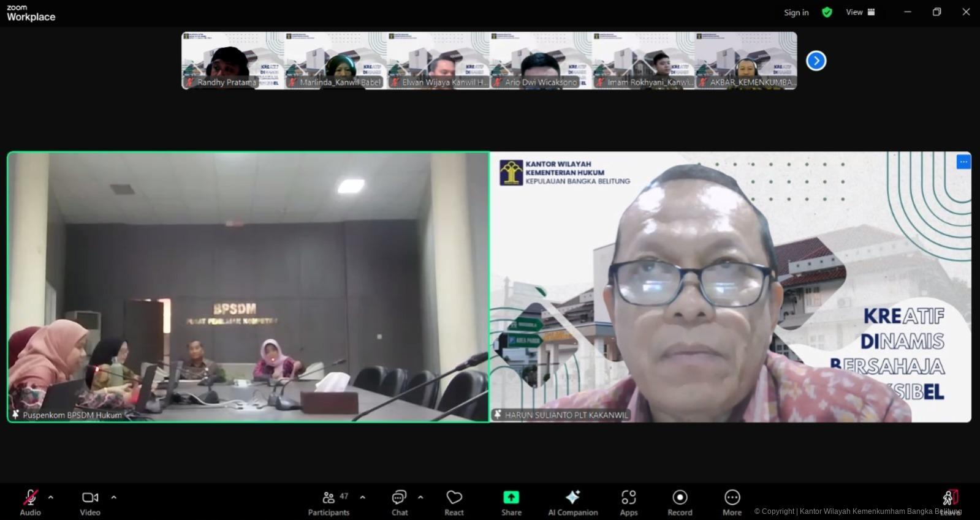
Task: Click the green encryption shield icon
Action: pyautogui.click(x=827, y=12)
